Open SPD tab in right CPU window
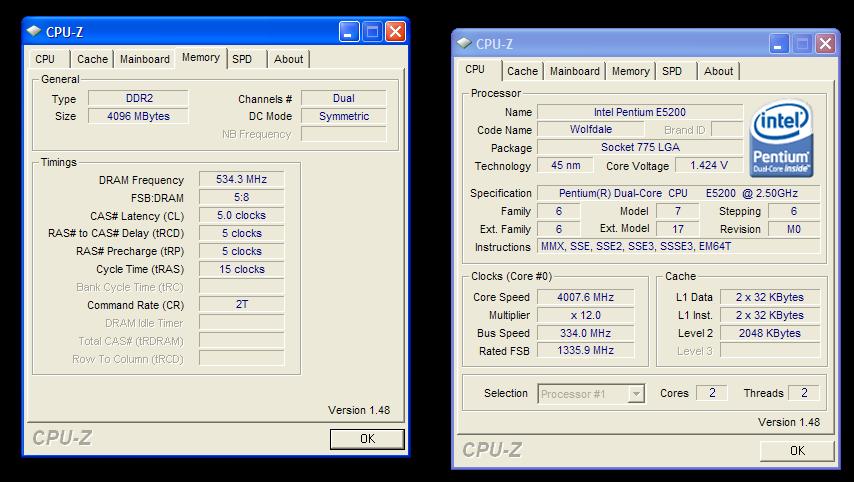The width and height of the screenshot is (854, 482). point(676,71)
